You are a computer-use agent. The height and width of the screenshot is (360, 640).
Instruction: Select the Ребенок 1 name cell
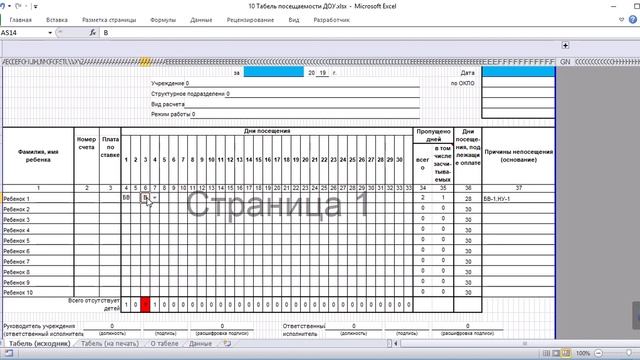pyautogui.click(x=38, y=198)
